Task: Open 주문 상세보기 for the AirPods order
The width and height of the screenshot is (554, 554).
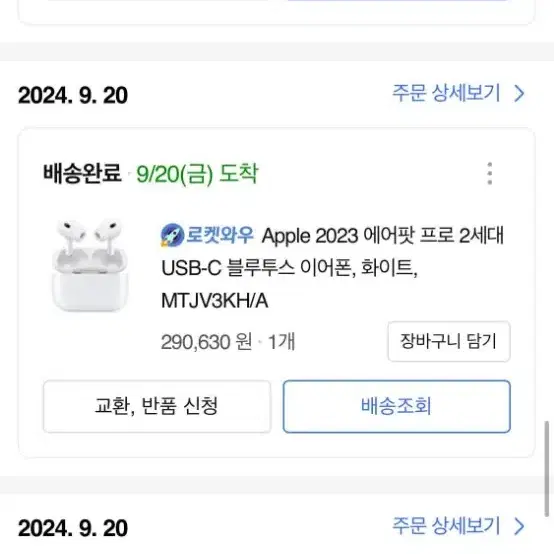Action: [446, 93]
